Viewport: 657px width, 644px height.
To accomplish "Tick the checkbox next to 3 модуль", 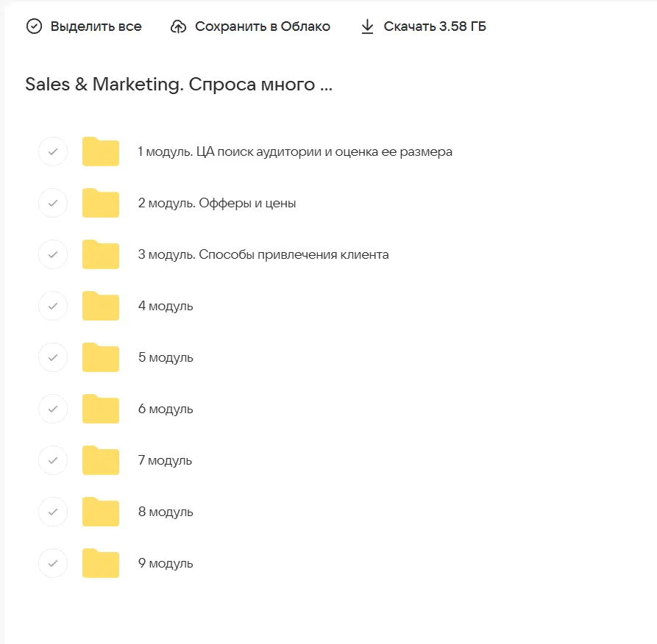I will (x=52, y=254).
